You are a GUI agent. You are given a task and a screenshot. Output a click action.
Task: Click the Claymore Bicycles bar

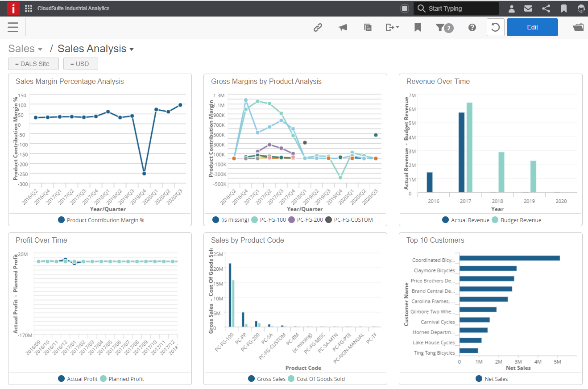[488, 268]
